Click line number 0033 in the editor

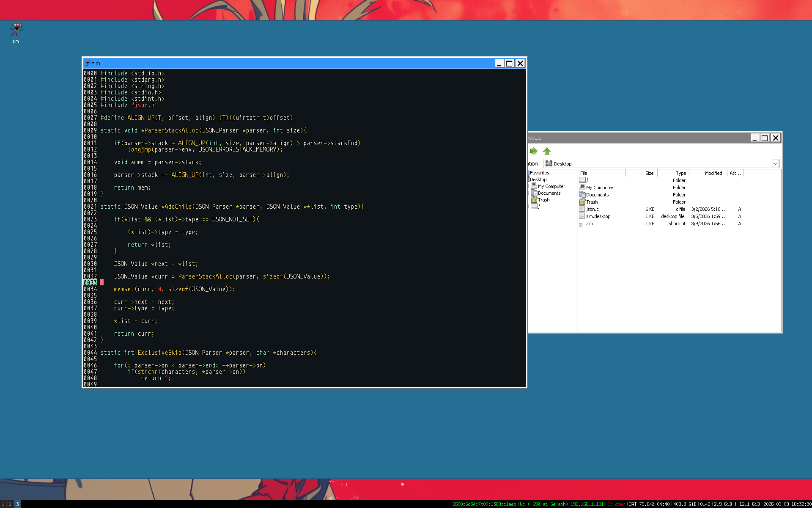pyautogui.click(x=90, y=283)
